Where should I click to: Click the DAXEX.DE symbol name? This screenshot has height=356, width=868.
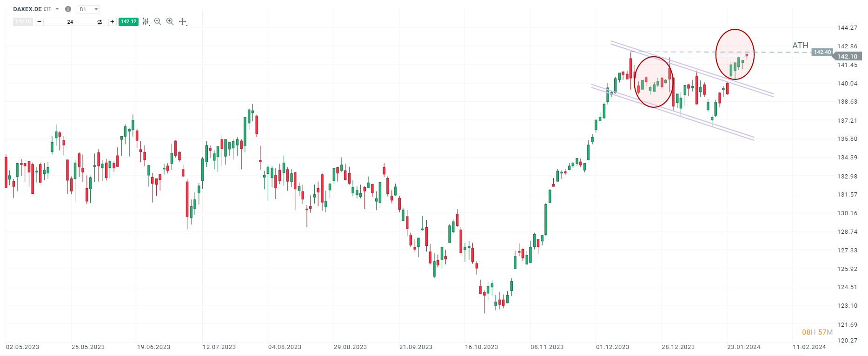click(x=27, y=9)
